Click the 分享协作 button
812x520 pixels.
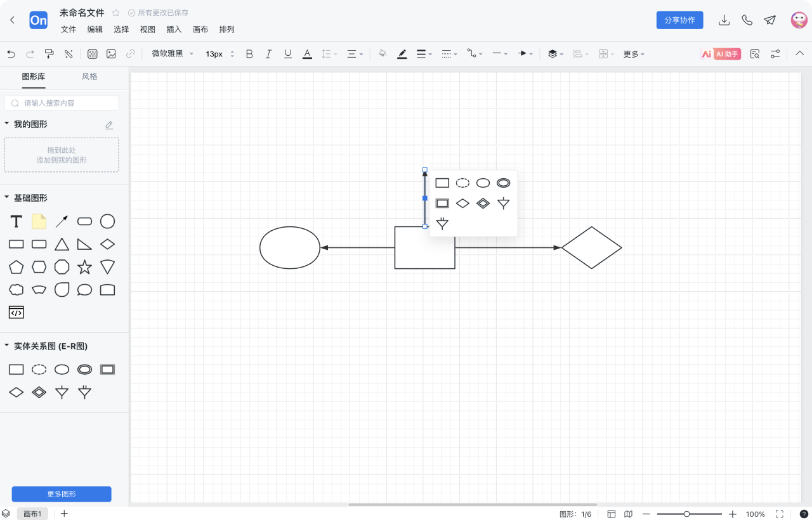click(x=679, y=20)
